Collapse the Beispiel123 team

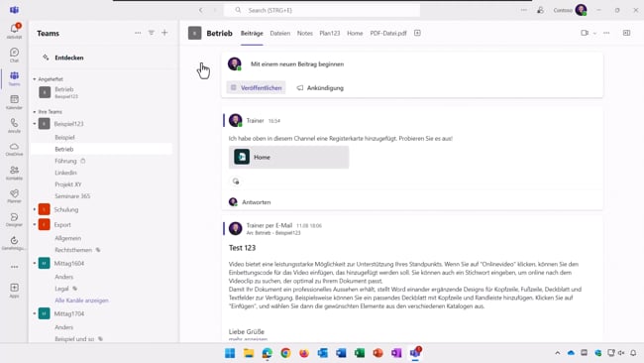[x=35, y=124]
